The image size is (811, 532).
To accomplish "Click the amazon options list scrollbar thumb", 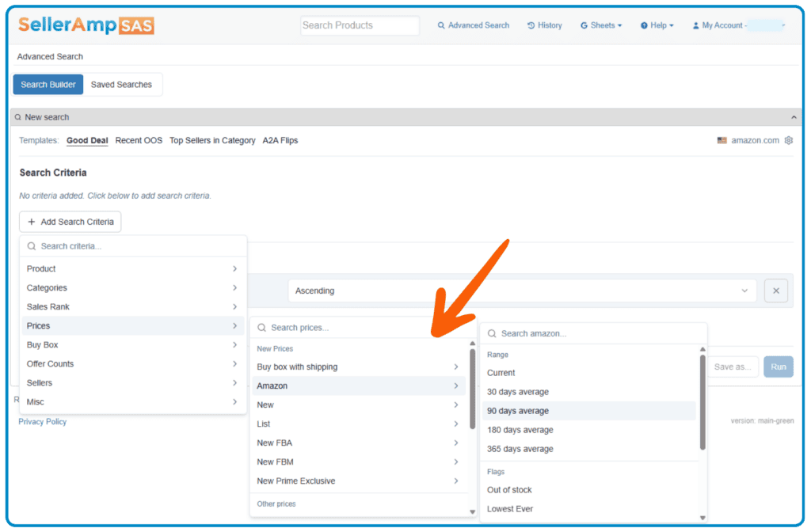I will tap(702, 402).
